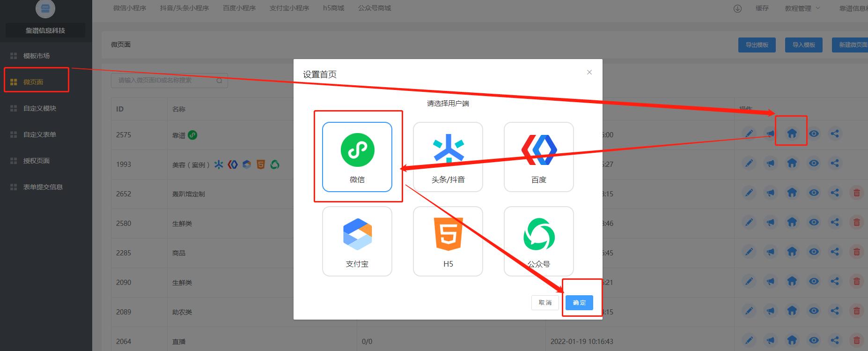Share page 2652 轰趴馆定制
The height and width of the screenshot is (351, 868).
(x=835, y=193)
